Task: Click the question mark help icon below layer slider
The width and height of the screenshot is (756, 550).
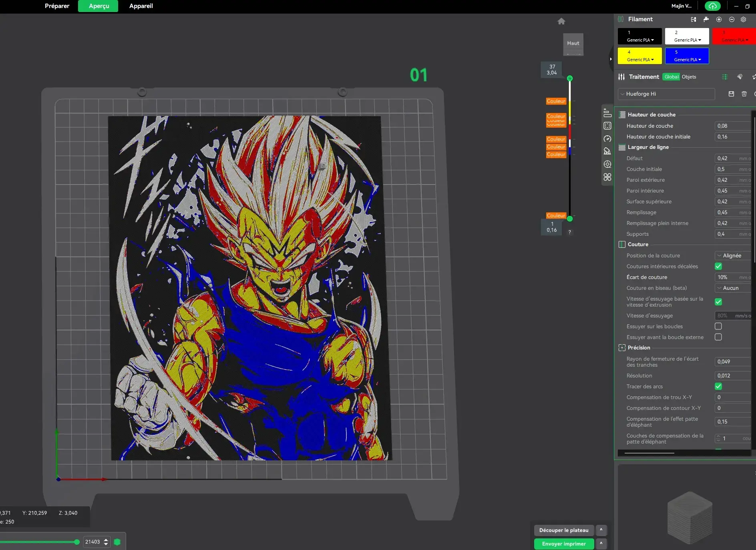Action: click(x=569, y=232)
